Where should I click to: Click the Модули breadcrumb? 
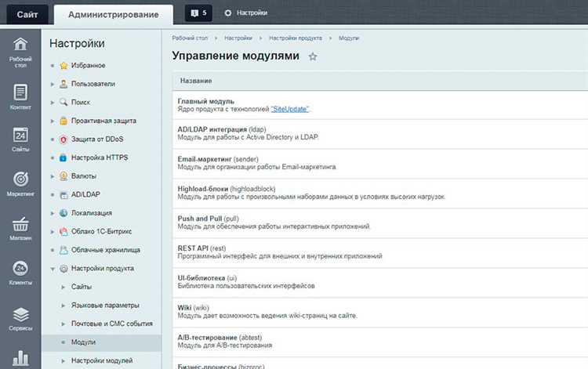(349, 38)
